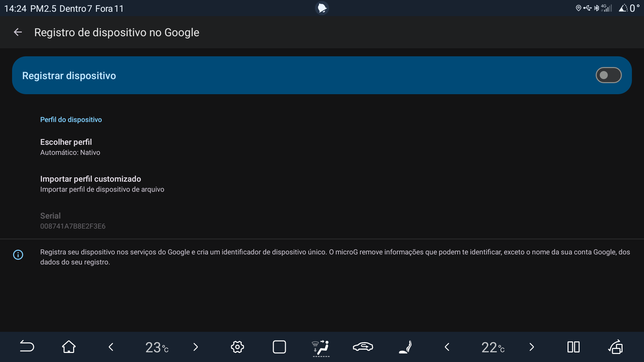This screenshot has height=362, width=644.
Task: Tap the microG registration description text
Action: [x=335, y=257]
